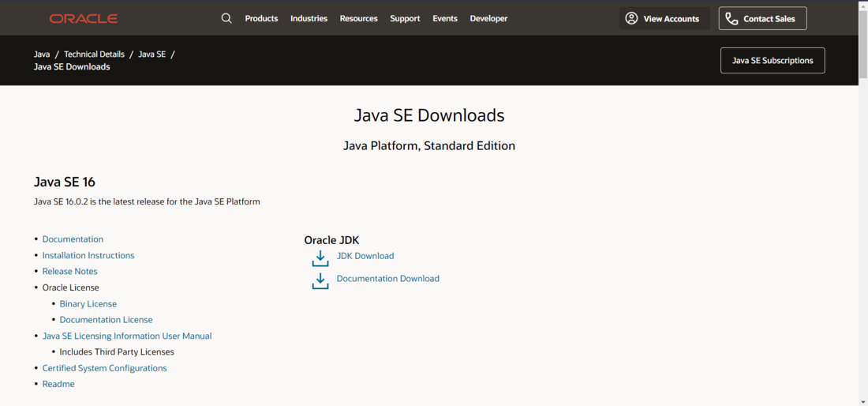868x406 pixels.
Task: Click the scrollbar down arrow
Action: 862,401
